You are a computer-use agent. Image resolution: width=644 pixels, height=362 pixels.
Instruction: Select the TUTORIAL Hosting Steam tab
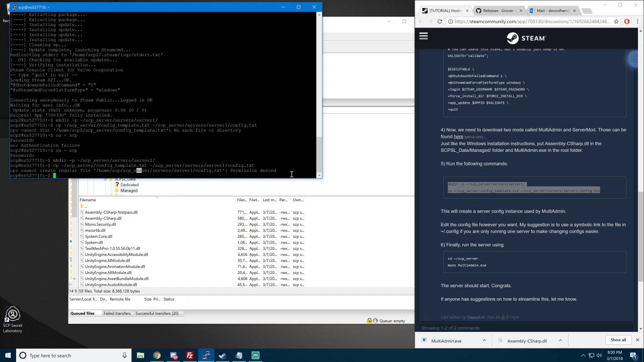tap(445, 11)
